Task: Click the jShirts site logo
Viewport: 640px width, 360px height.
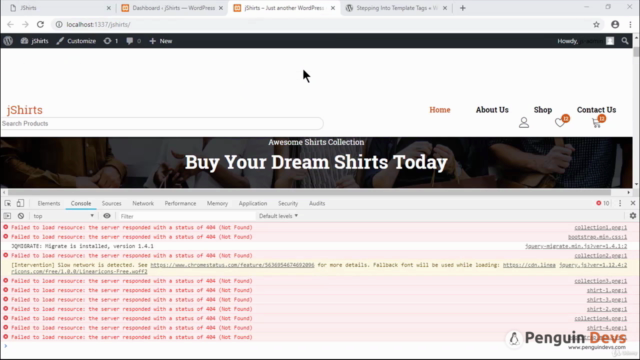Action: point(24,110)
